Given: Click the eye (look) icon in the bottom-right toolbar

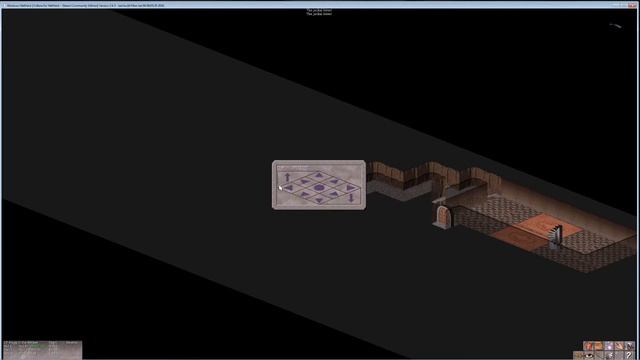Looking at the screenshot, I should tap(588, 356).
